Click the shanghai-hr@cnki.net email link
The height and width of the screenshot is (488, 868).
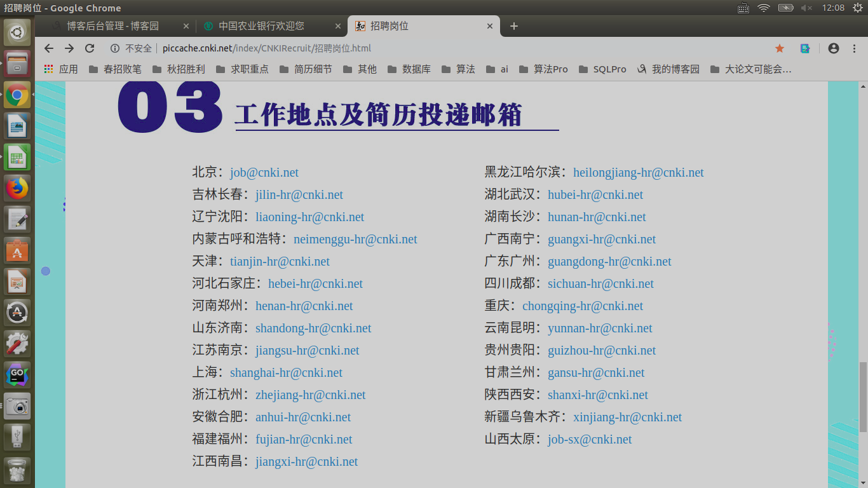click(286, 372)
